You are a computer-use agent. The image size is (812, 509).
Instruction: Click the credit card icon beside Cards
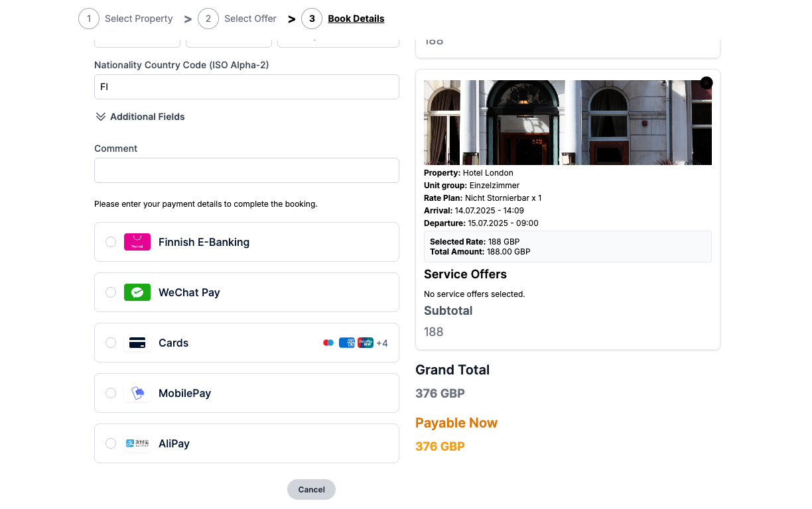[137, 343]
